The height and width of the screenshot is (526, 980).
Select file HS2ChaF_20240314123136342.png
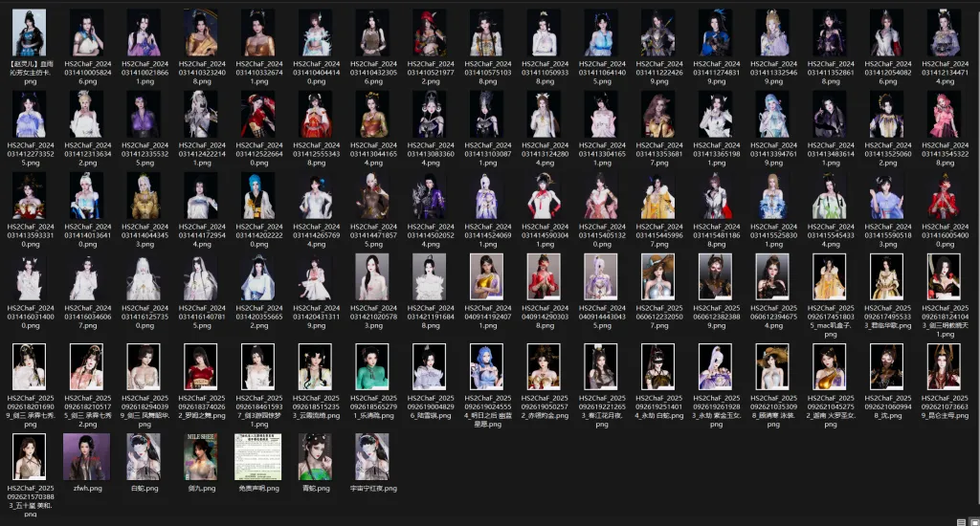(x=87, y=115)
